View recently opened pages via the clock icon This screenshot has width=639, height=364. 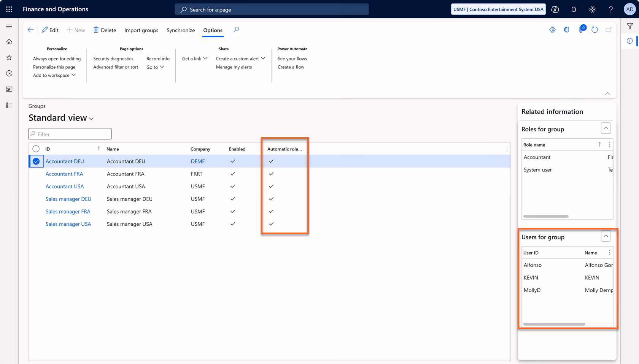coord(9,73)
